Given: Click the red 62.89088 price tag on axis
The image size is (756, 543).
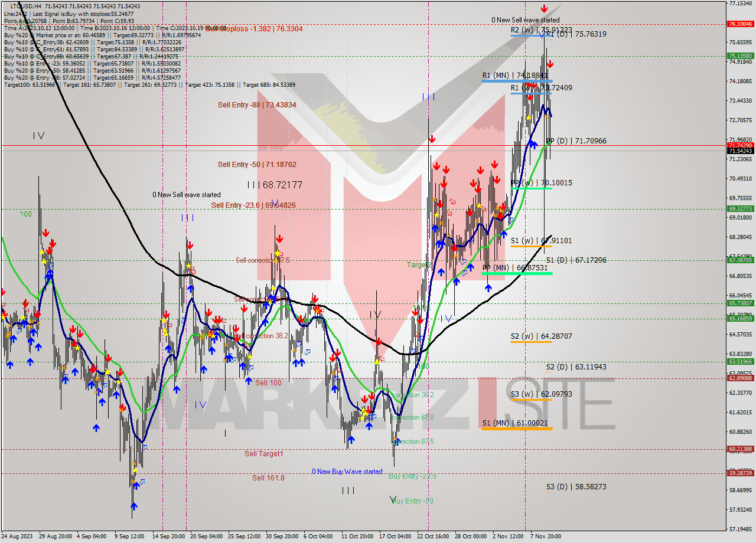Looking at the screenshot, I should [741, 378].
